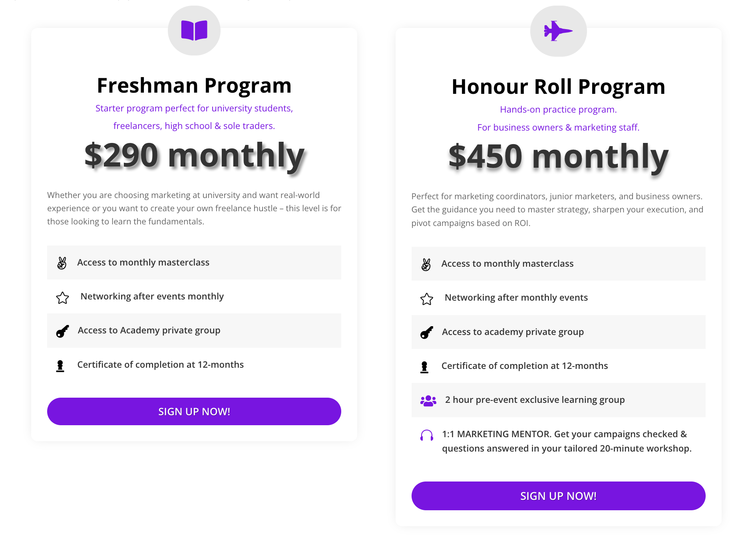Click the chess pawn icon in the Honour Roll certificate row
The image size is (756, 539).
tap(424, 367)
